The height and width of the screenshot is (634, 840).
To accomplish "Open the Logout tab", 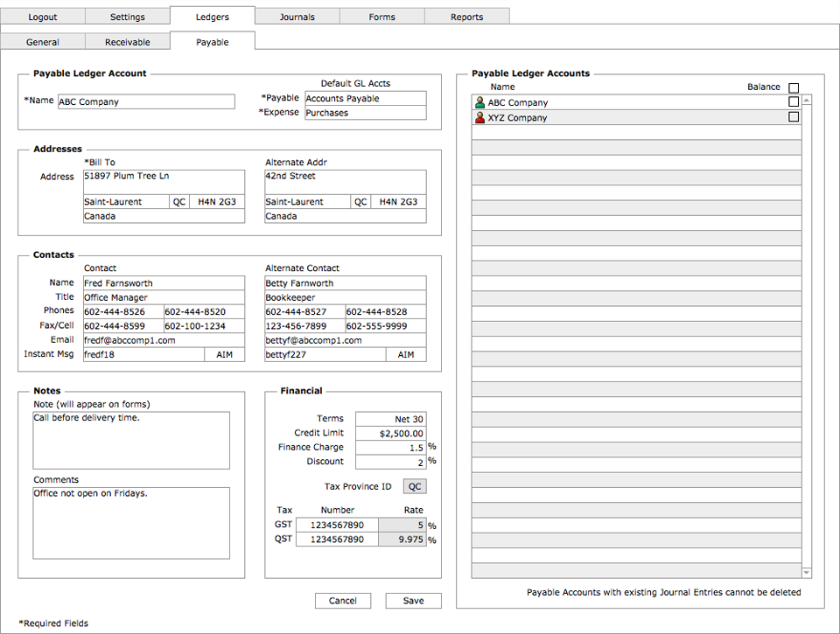I will pyautogui.click(x=43, y=17).
